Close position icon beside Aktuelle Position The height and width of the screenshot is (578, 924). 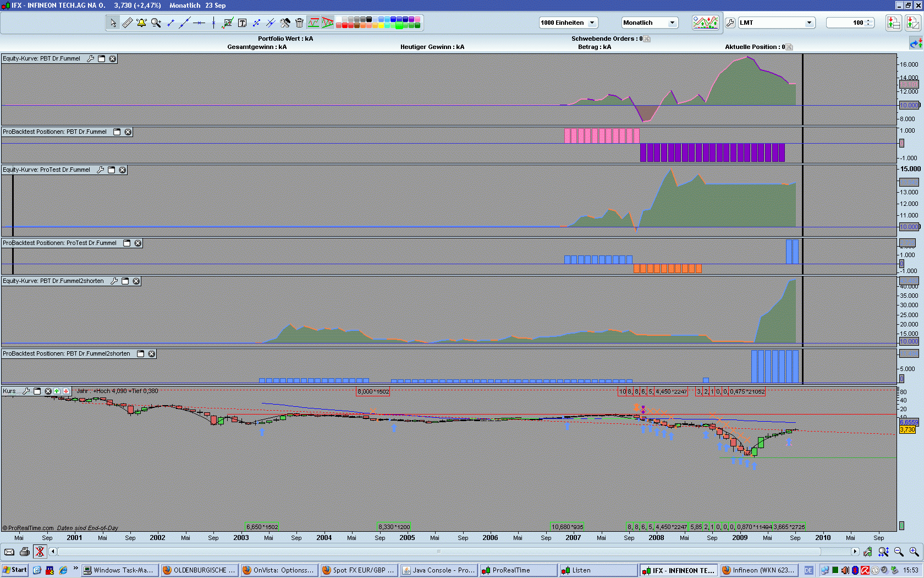pyautogui.click(x=789, y=47)
